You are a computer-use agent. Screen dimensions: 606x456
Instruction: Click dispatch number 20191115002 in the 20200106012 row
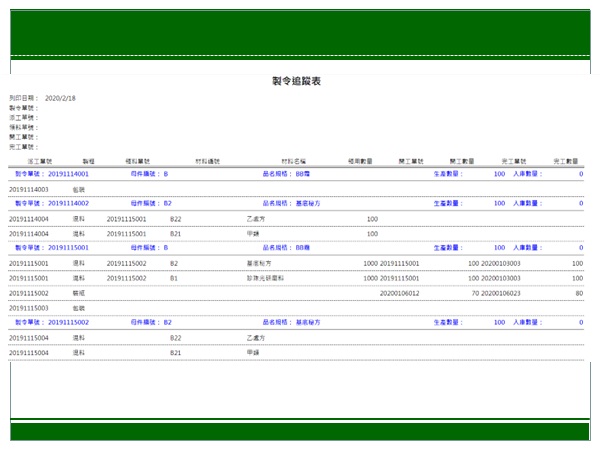(29, 293)
